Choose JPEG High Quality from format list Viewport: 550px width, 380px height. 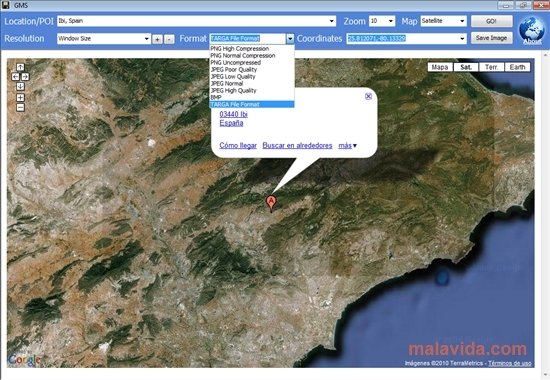pyautogui.click(x=251, y=91)
